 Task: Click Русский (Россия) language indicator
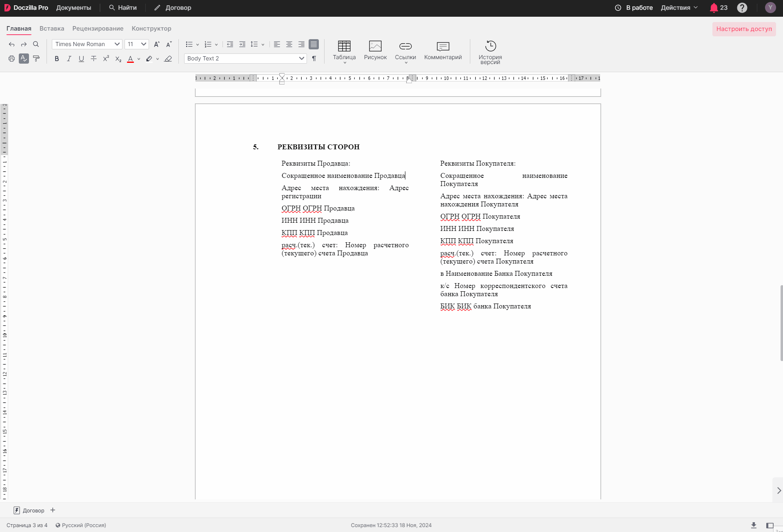tap(81, 525)
